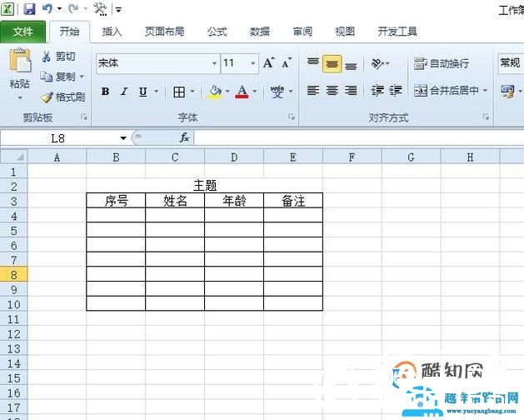Click the 合并后居中 button
Image resolution: width=524 pixels, height=420 pixels.
(446, 90)
